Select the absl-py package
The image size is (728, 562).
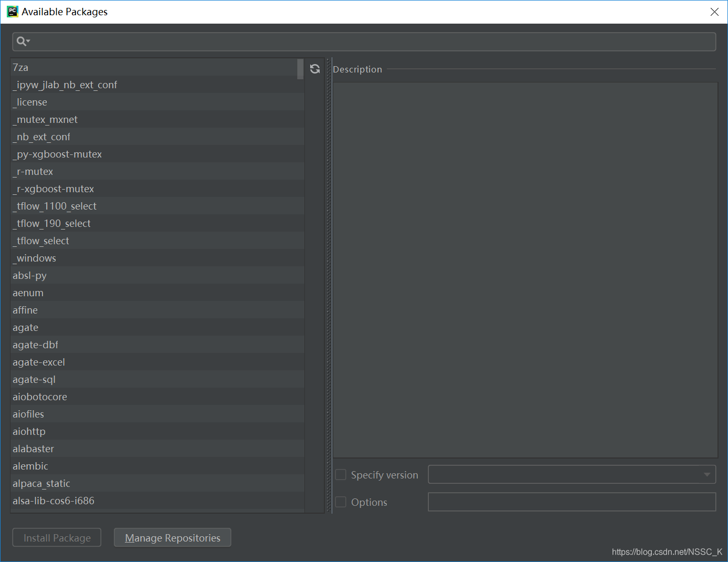[157, 275]
